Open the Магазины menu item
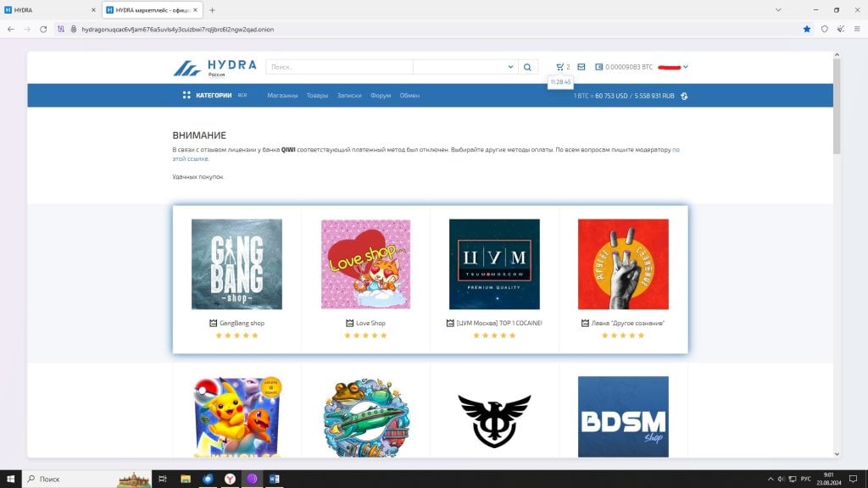 282,96
